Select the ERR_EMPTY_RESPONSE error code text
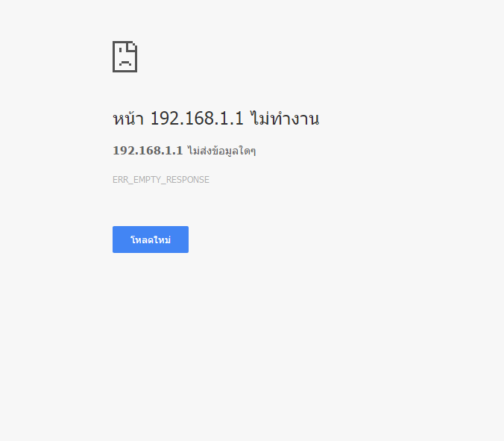The image size is (504, 441). (x=161, y=180)
